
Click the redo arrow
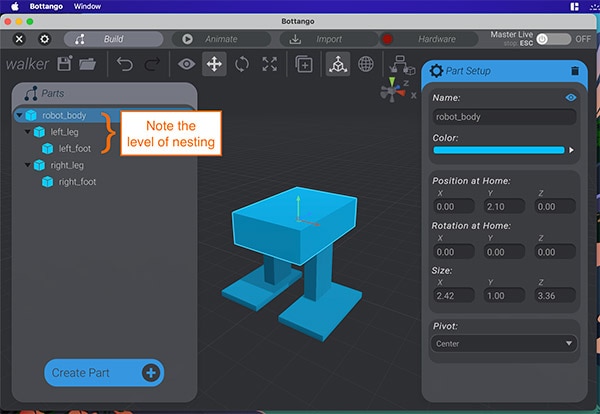pos(152,64)
